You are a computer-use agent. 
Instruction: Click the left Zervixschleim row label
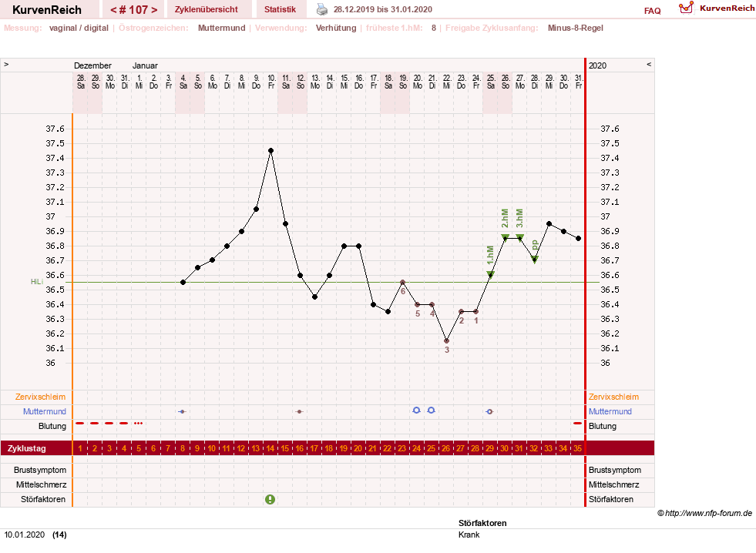click(40, 397)
